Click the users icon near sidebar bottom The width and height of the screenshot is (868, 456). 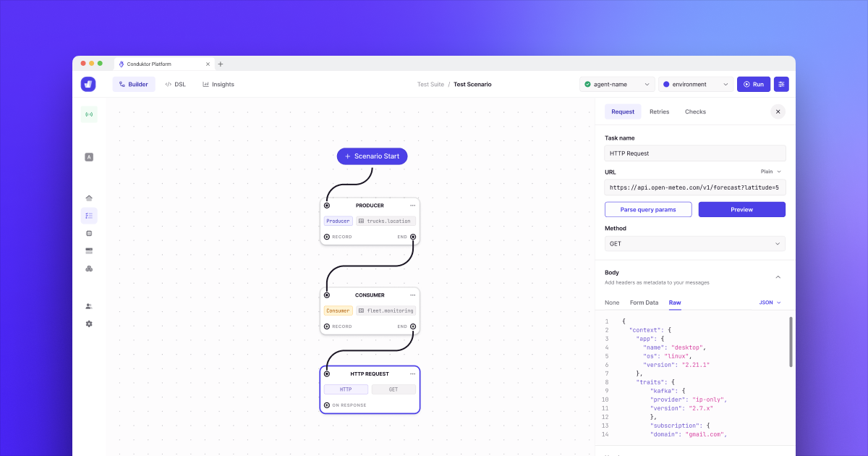[88, 305]
